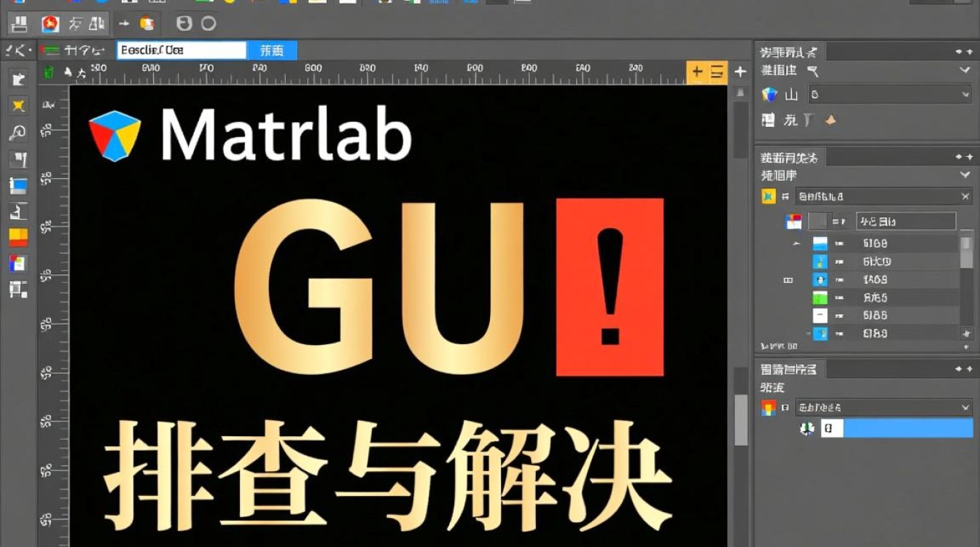Click the green trash icon beside the ruler
The image size is (980, 547).
point(48,71)
